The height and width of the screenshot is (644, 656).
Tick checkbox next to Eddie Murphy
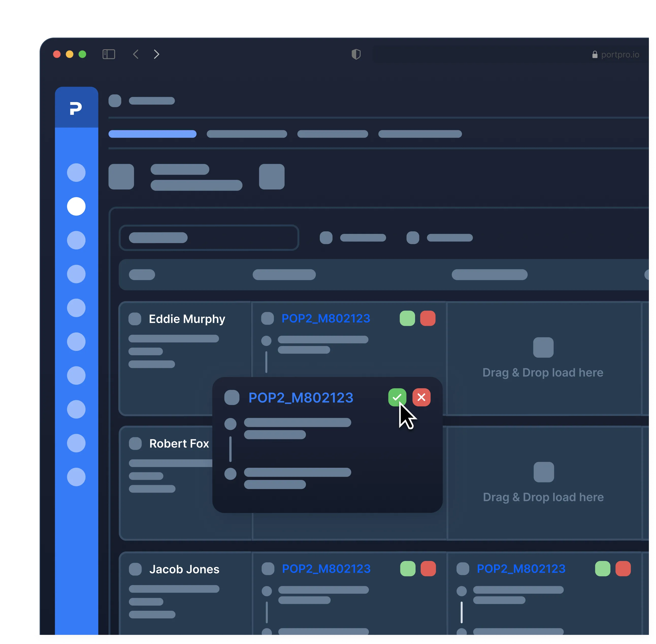(135, 319)
